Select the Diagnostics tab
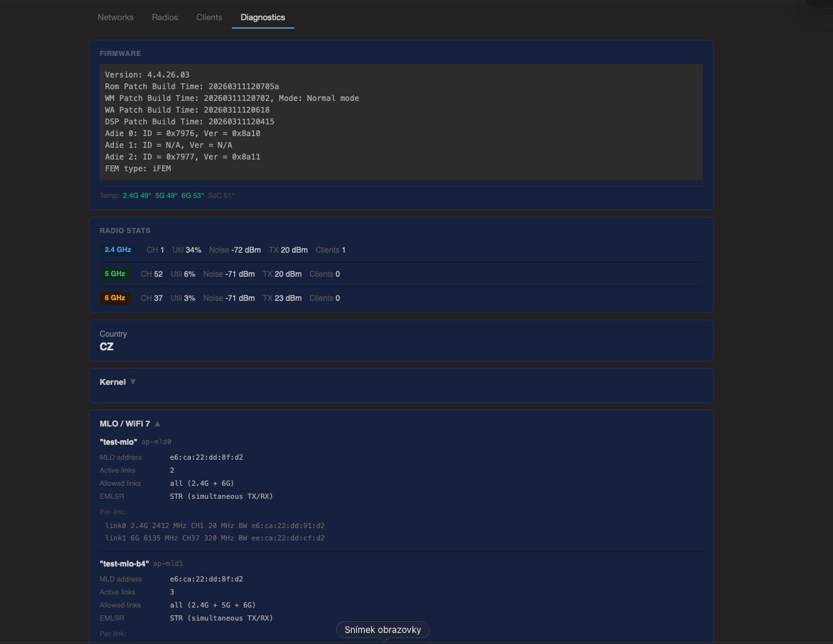Image resolution: width=833 pixels, height=644 pixels. (263, 17)
